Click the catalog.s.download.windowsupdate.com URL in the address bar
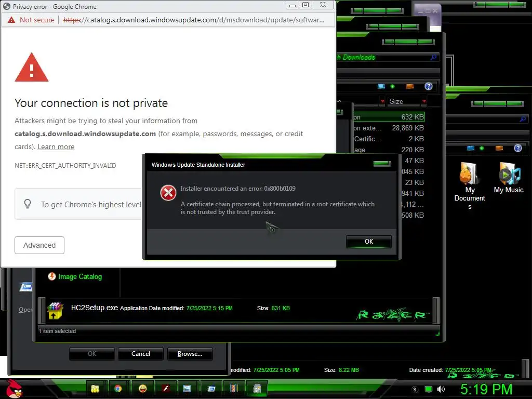This screenshot has height=399, width=532. pyautogui.click(x=194, y=20)
